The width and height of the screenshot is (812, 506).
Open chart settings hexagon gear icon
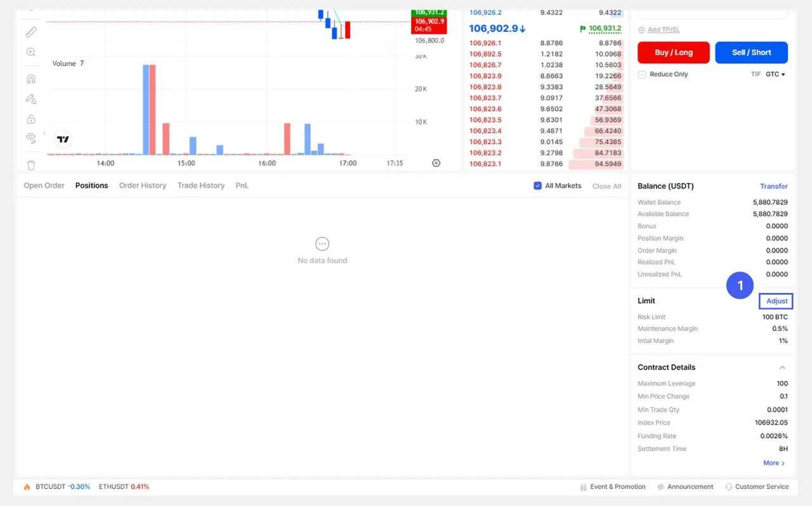pos(436,163)
